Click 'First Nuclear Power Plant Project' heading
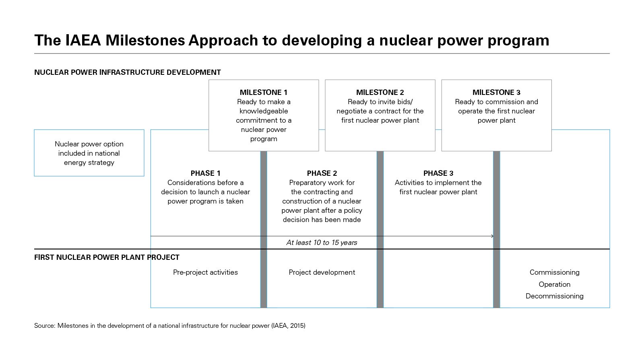 point(107,257)
